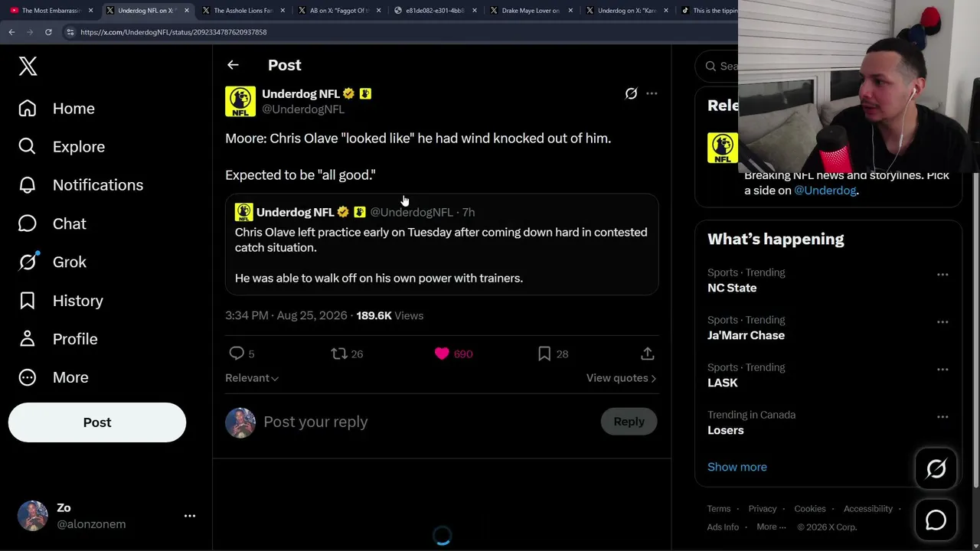The height and width of the screenshot is (551, 980).
Task: Expand the footer More menu
Action: [x=771, y=527]
